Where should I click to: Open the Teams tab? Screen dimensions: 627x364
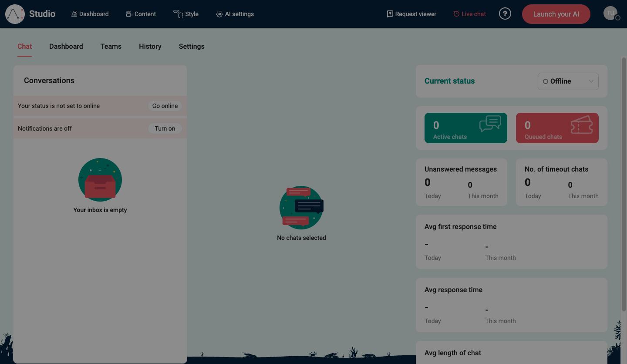(x=111, y=46)
